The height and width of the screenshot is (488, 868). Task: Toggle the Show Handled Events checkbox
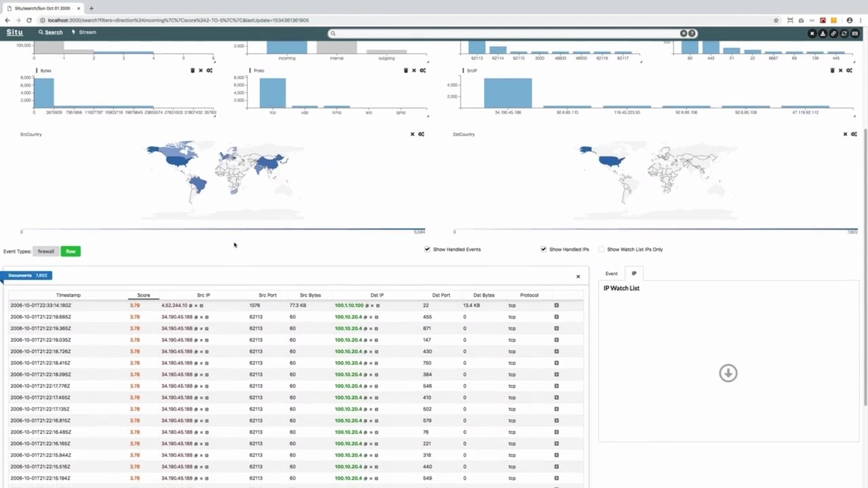coord(427,249)
